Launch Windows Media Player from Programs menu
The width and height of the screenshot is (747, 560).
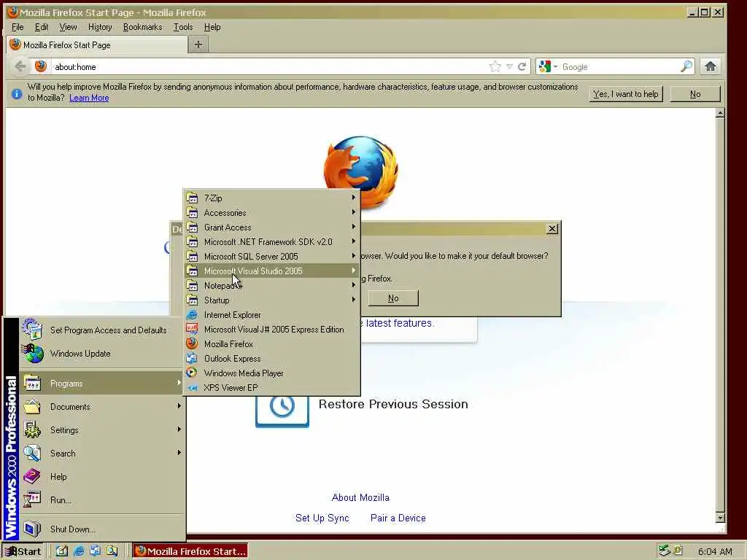[271, 373]
